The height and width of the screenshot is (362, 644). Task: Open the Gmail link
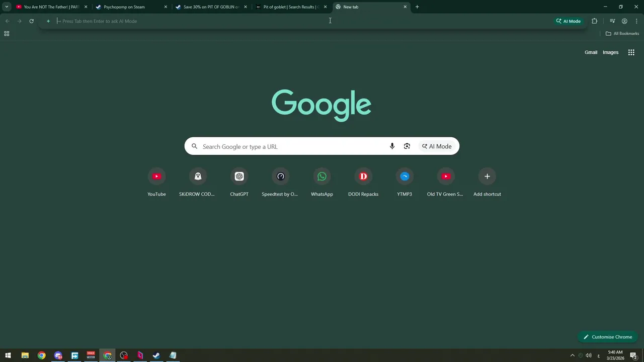pyautogui.click(x=591, y=52)
